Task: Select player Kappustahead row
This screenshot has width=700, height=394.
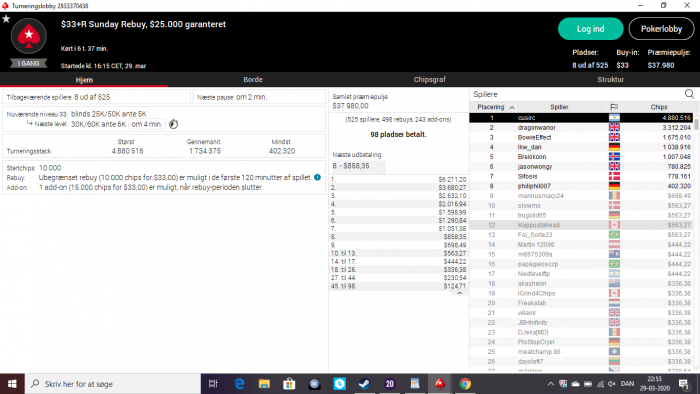Action: (x=581, y=225)
